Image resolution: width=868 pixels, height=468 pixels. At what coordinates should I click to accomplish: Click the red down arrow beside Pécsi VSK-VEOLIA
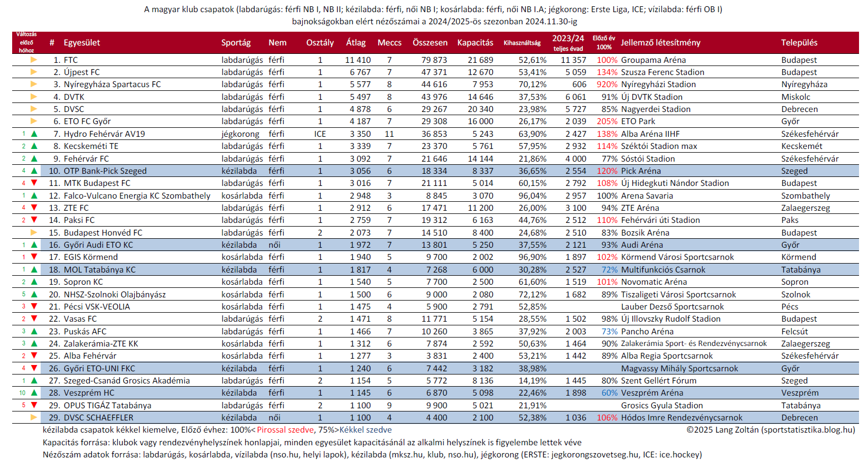[34, 306]
